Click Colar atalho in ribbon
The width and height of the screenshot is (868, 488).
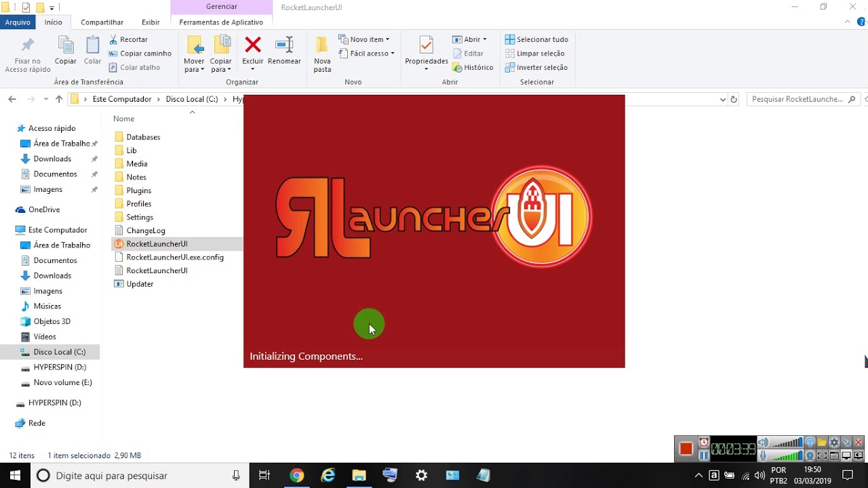coord(134,67)
